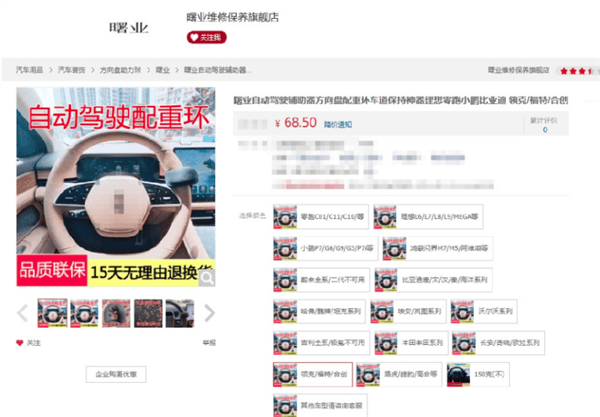Click the heart 关注 icon below gallery

pyautogui.click(x=20, y=343)
